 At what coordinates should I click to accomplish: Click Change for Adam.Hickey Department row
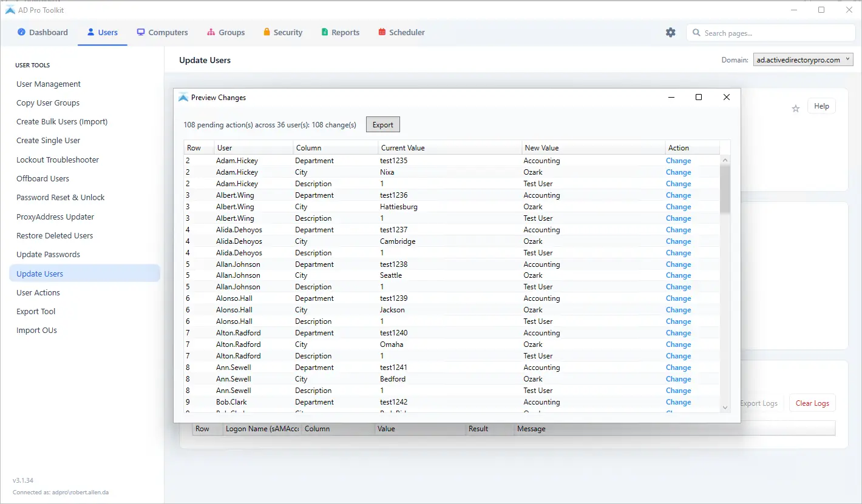(678, 161)
